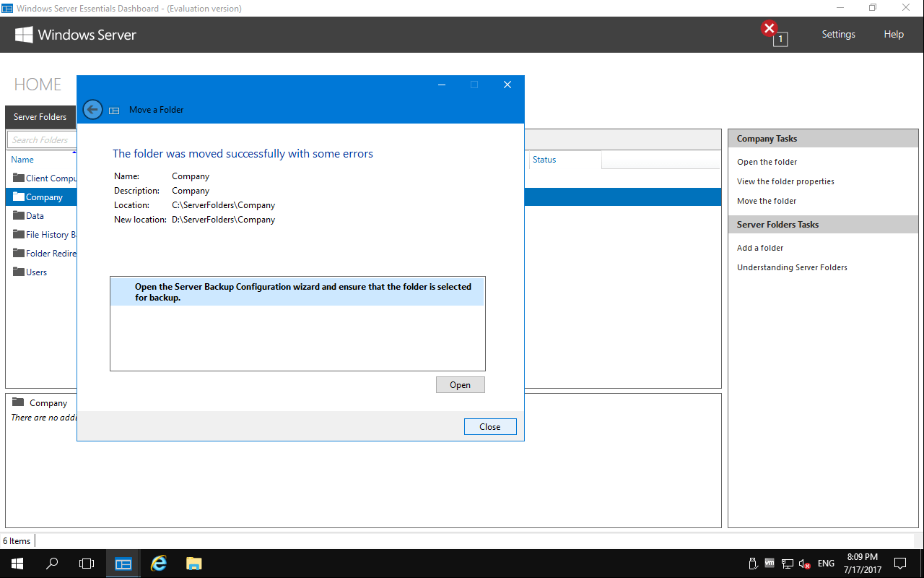This screenshot has width=924, height=578.
Task: Click 'Understanding Server Folders' link
Action: [792, 267]
